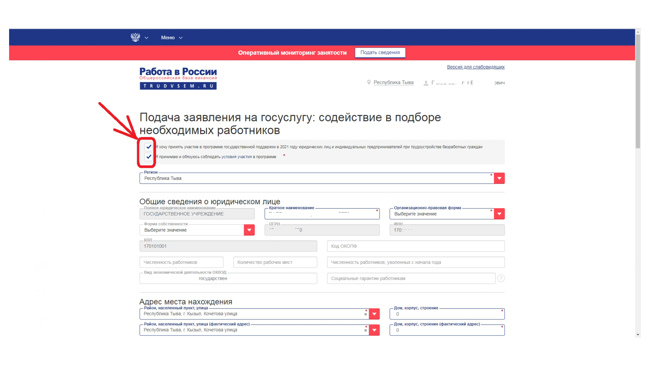Open the Район, населенный пункт, улица dropdown arrow

coord(374,314)
